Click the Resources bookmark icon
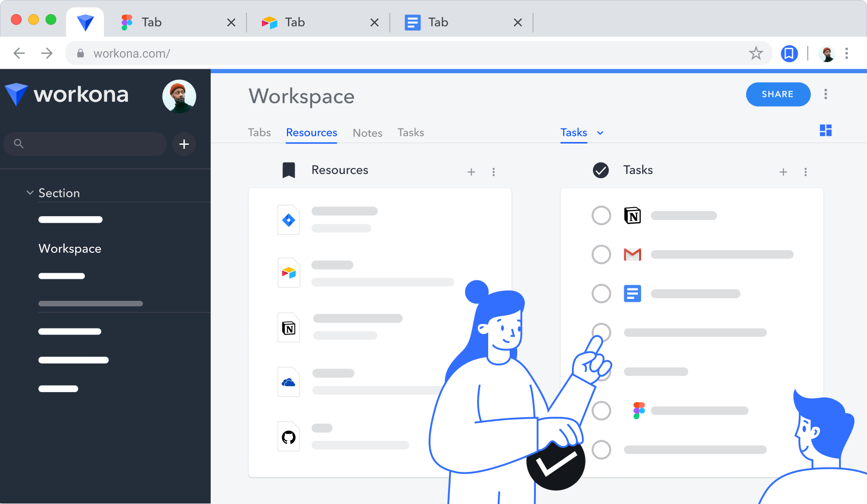Image resolution: width=867 pixels, height=504 pixels. point(288,171)
